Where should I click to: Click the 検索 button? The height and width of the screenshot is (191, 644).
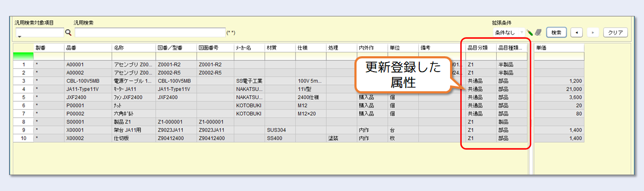tap(556, 32)
